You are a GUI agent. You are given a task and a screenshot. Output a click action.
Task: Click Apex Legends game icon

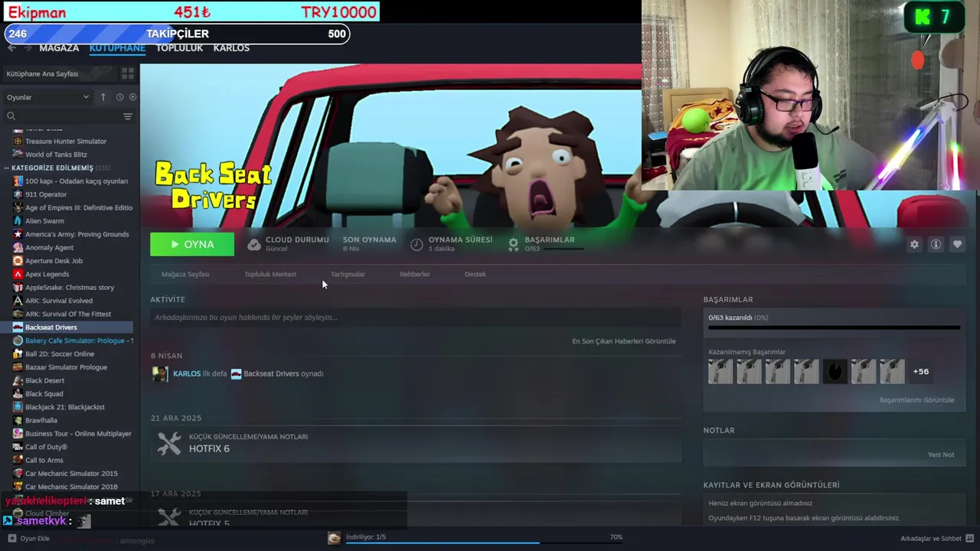tap(18, 274)
